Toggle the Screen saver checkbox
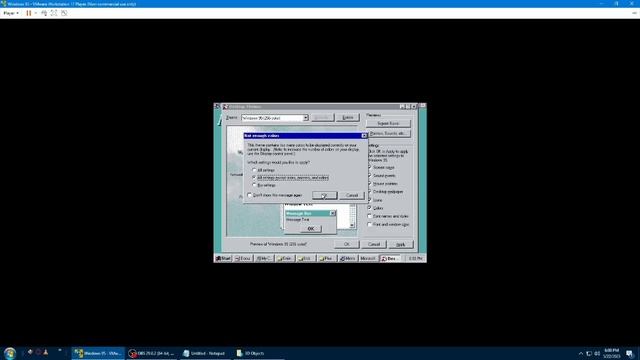Viewport: 640px width, 360px height. [x=369, y=167]
